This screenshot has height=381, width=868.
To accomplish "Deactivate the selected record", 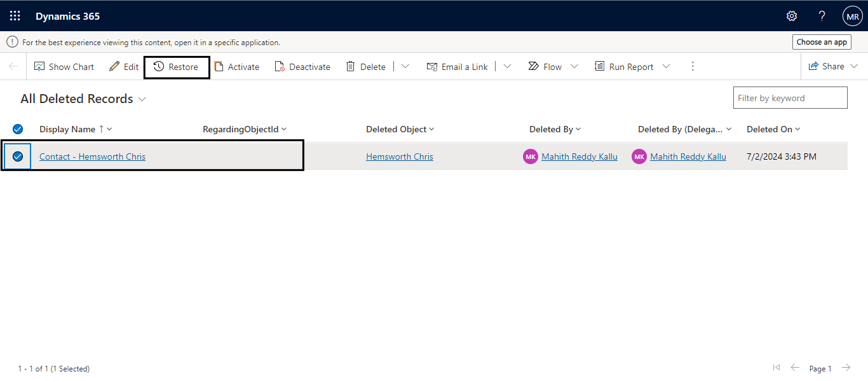I will [302, 67].
